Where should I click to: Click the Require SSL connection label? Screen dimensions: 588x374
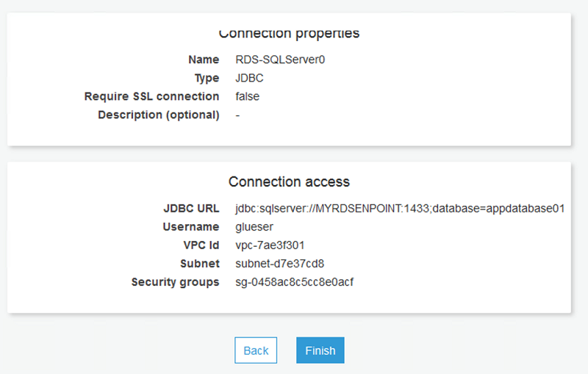[151, 96]
